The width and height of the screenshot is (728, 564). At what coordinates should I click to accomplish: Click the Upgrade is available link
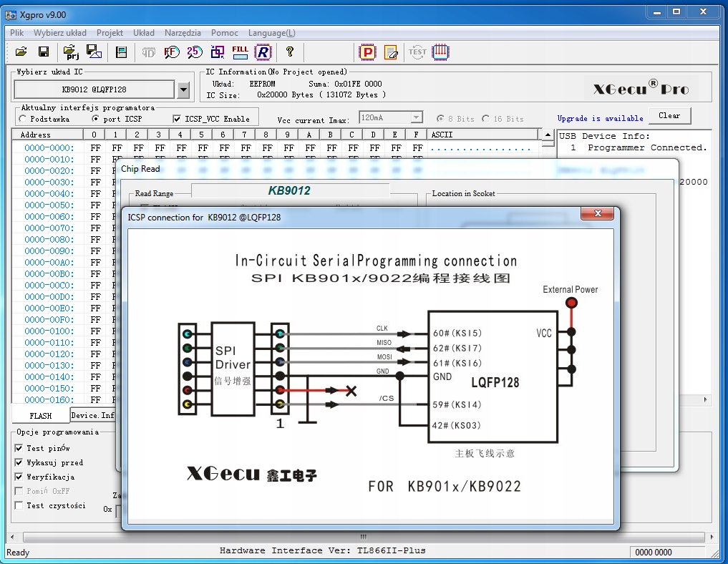coord(600,118)
